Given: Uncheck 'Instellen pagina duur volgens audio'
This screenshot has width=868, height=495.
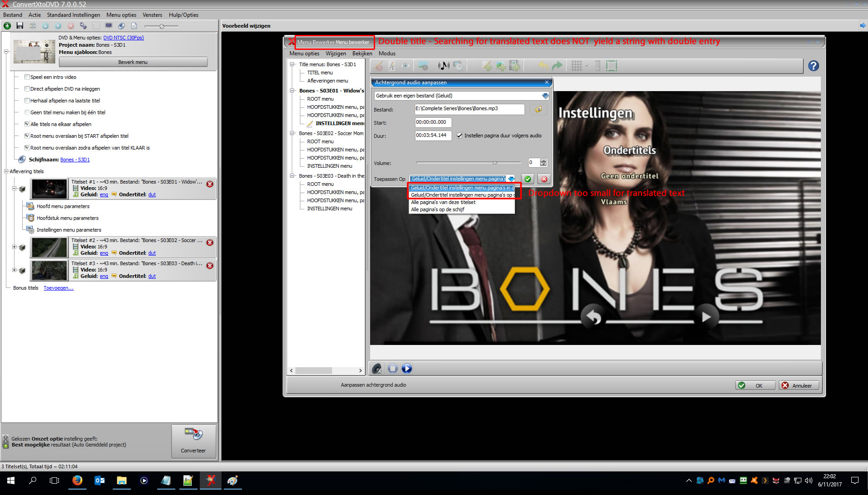Looking at the screenshot, I should coord(459,136).
